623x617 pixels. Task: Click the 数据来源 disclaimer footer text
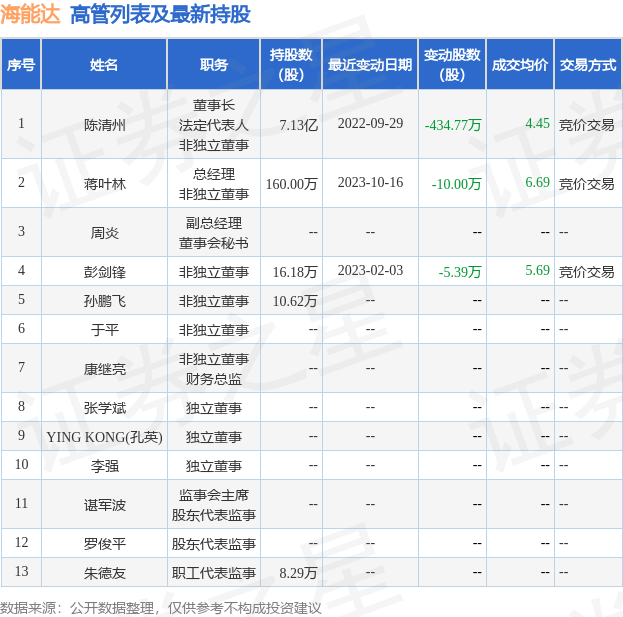point(161,608)
